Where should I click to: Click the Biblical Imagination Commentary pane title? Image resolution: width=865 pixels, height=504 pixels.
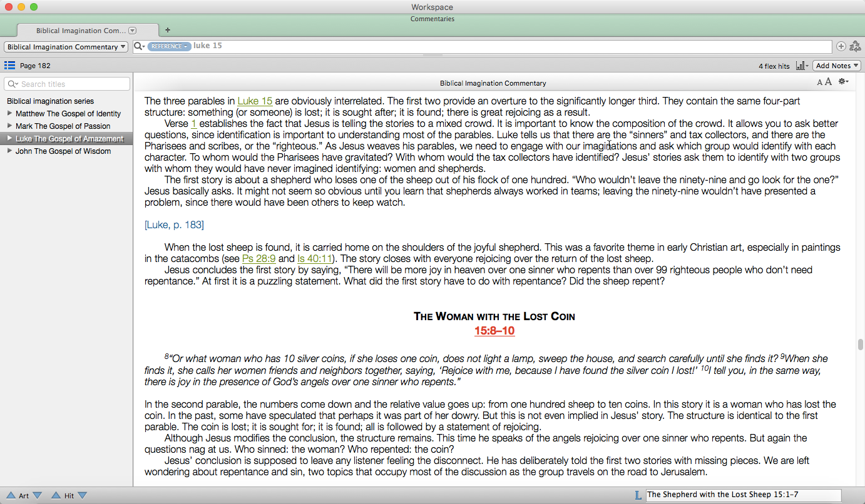tap(493, 83)
